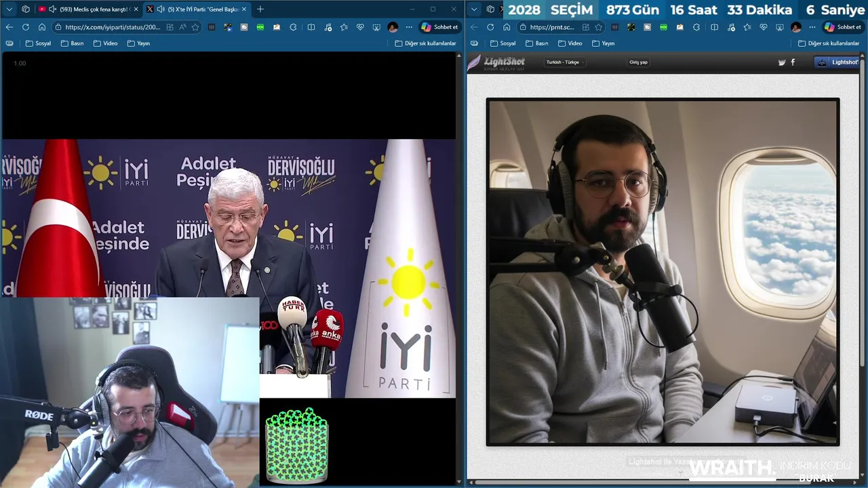Open settings and more menu, left browser
Viewport: 868px width, 488px height.
(x=409, y=27)
